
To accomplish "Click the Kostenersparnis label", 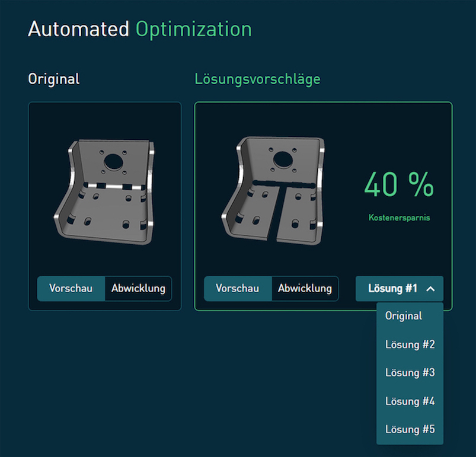I will click(399, 218).
